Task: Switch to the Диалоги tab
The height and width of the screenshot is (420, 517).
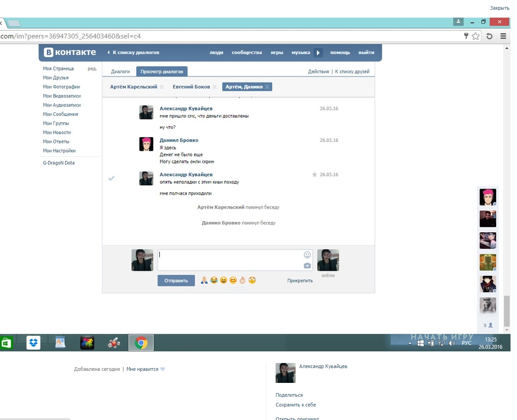Action: pyautogui.click(x=120, y=71)
